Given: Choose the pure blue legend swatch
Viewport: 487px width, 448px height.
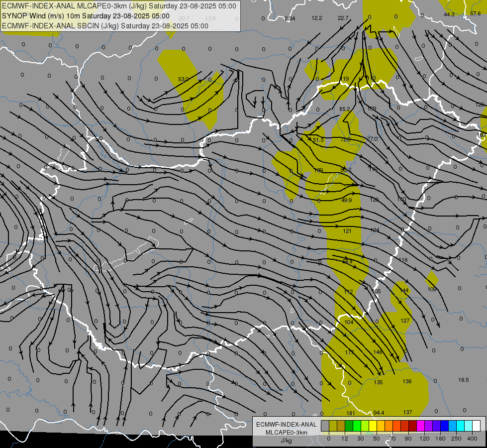Looking at the screenshot, I should [x=445, y=426].
